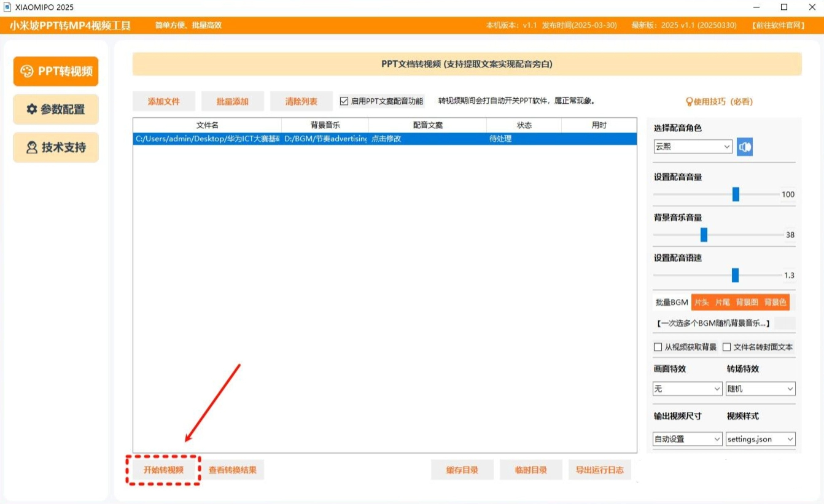Viewport: 824px width, 504px height.
Task: Click the 一次选多个BGM随机背景音乐 field
Action: point(713,323)
